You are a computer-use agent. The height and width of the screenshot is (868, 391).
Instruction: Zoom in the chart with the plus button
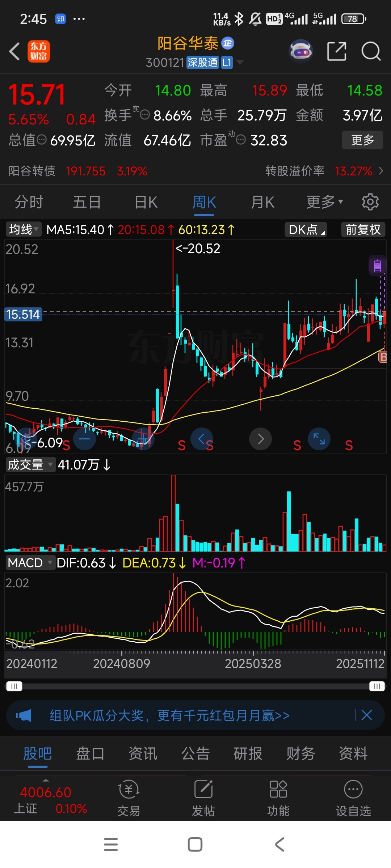coord(143,439)
